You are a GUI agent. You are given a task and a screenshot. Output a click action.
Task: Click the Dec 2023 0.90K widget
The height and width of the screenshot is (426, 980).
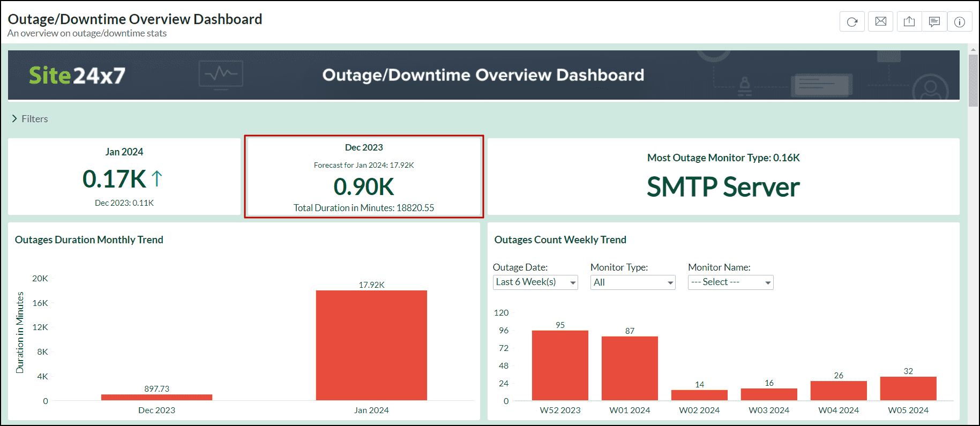tap(364, 177)
